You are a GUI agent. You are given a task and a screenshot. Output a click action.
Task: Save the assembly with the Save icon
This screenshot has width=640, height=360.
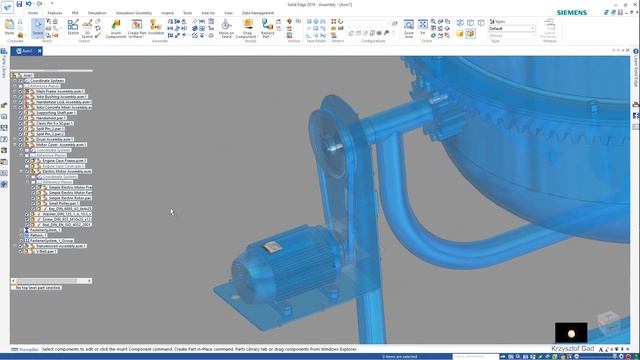tap(19, 4)
